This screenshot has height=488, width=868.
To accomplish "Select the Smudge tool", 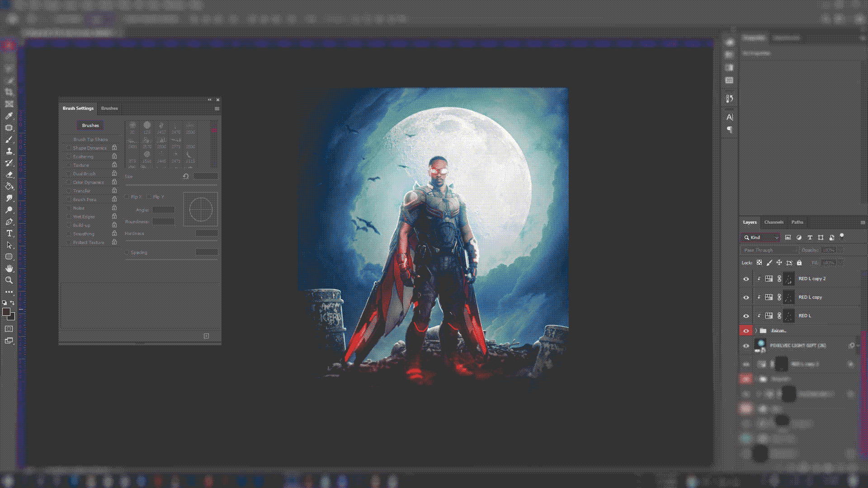I will coord(9,198).
